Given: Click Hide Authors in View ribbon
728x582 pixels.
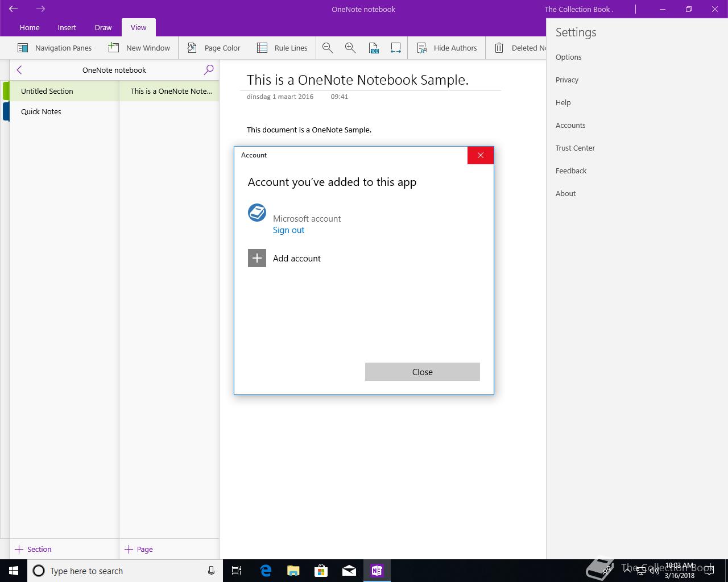Looking at the screenshot, I should tap(447, 48).
